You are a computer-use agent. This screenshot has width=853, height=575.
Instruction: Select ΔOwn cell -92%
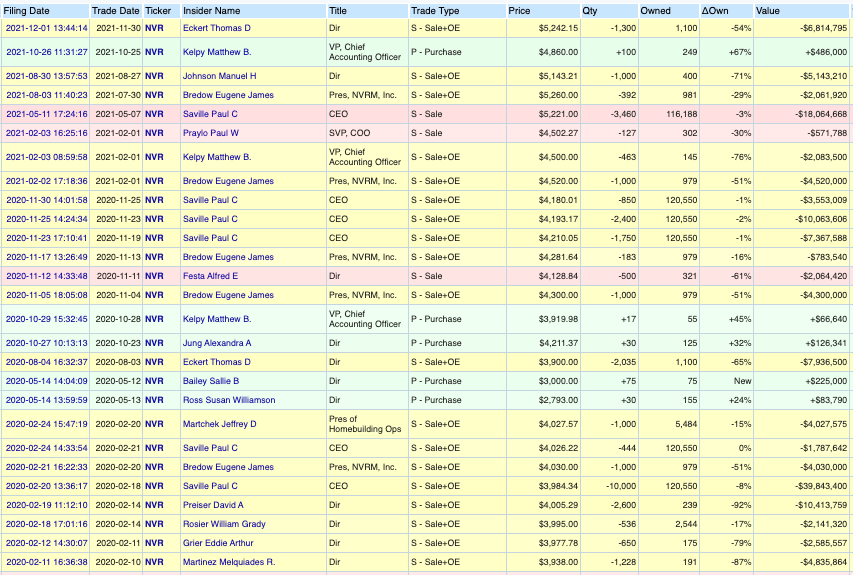pos(726,505)
